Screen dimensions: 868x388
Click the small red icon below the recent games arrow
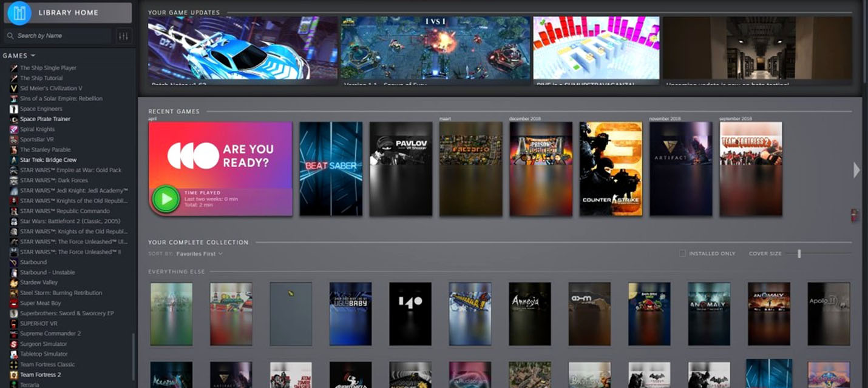pyautogui.click(x=854, y=215)
